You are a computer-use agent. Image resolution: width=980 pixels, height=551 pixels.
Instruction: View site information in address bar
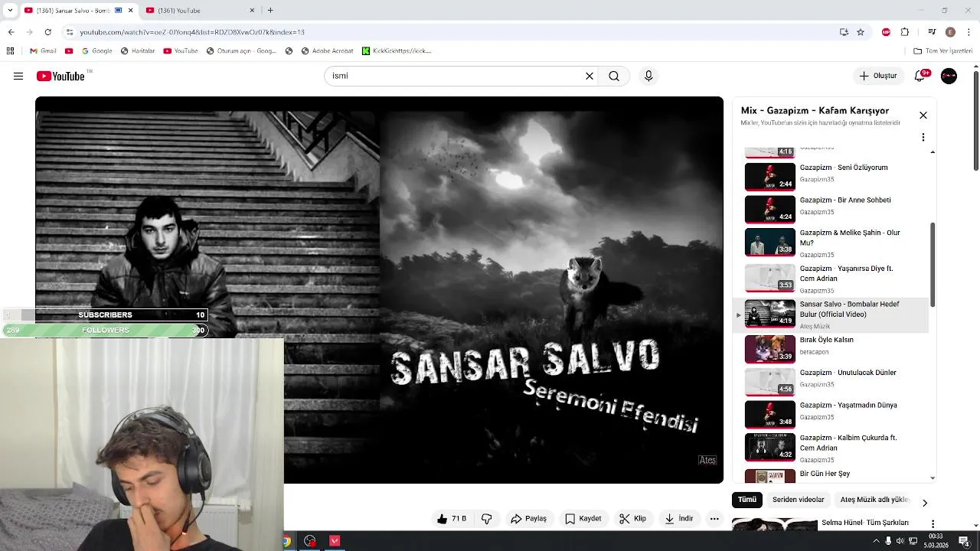70,32
